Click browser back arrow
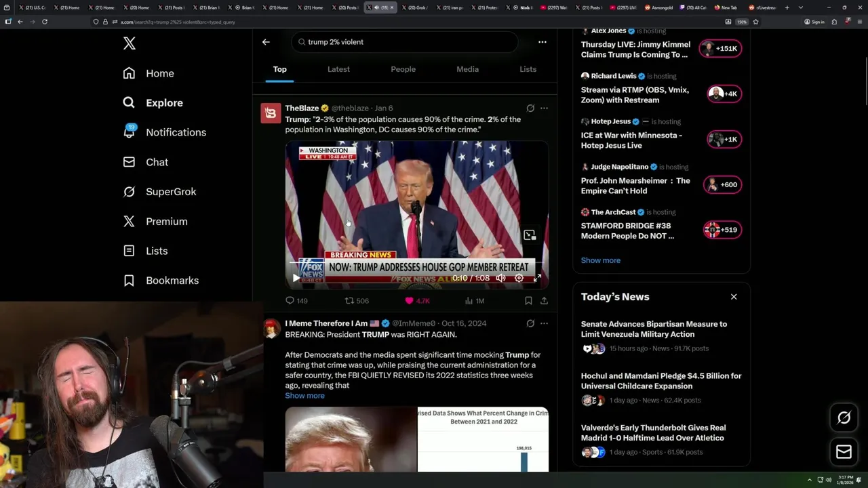The image size is (868, 488). pos(20,22)
